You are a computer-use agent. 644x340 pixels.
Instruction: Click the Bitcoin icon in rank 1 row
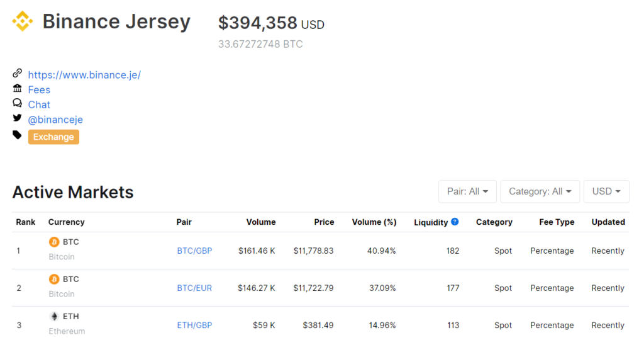pos(54,242)
